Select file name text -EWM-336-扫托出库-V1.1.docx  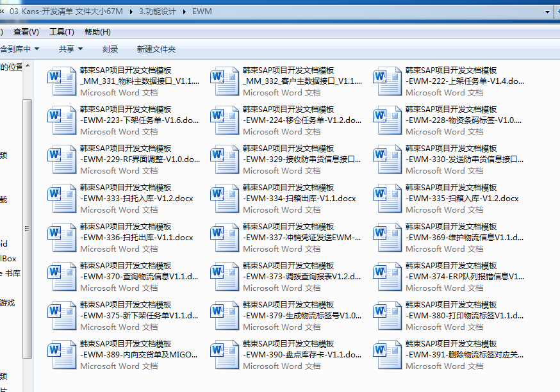136,238
